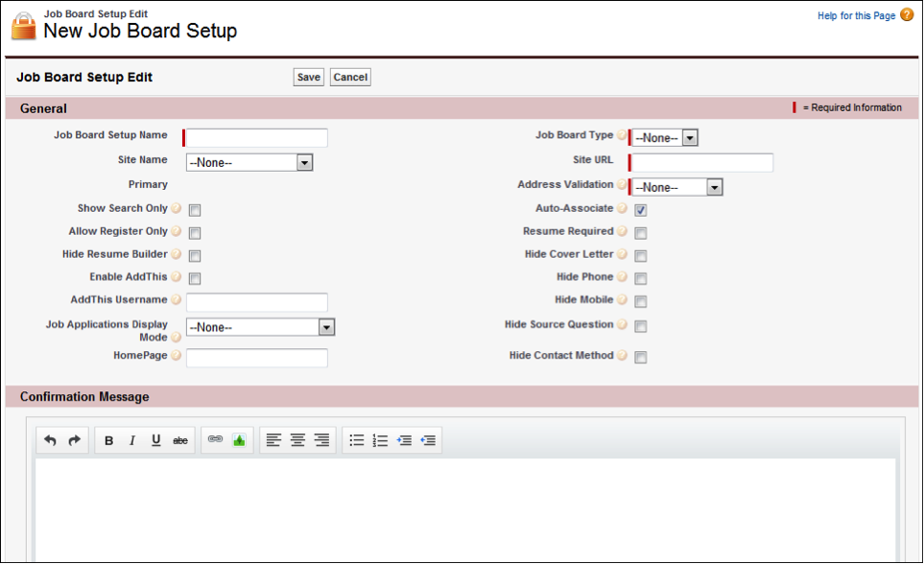Image resolution: width=924 pixels, height=564 pixels.
Task: Start a bulleted list in the editor
Action: tap(356, 440)
